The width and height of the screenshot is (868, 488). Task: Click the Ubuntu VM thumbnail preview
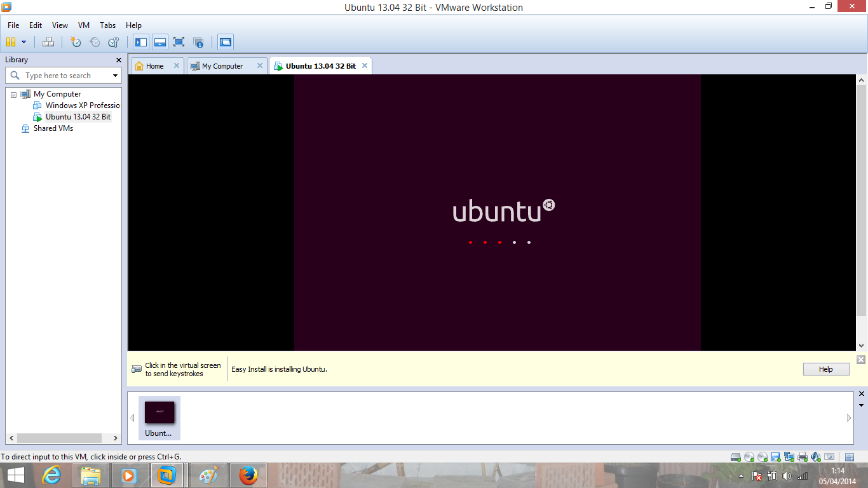click(x=159, y=413)
